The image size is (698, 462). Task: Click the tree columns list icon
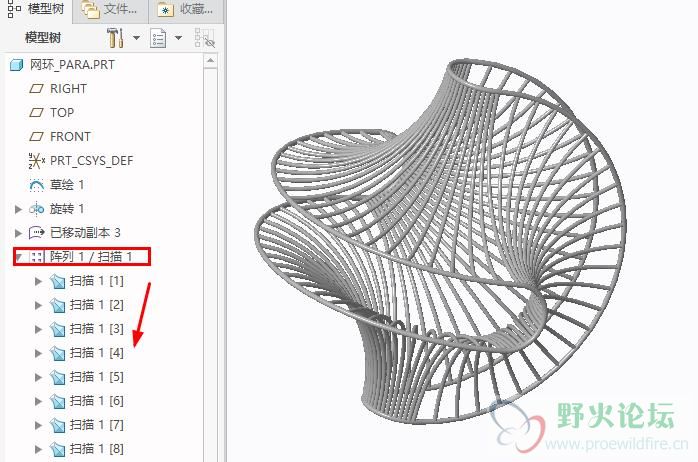click(x=158, y=38)
